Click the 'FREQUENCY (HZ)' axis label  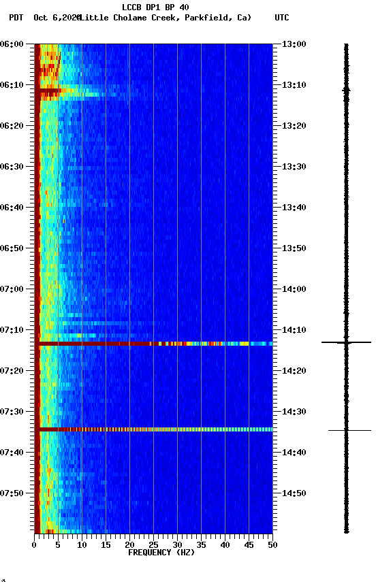pyautogui.click(x=161, y=553)
